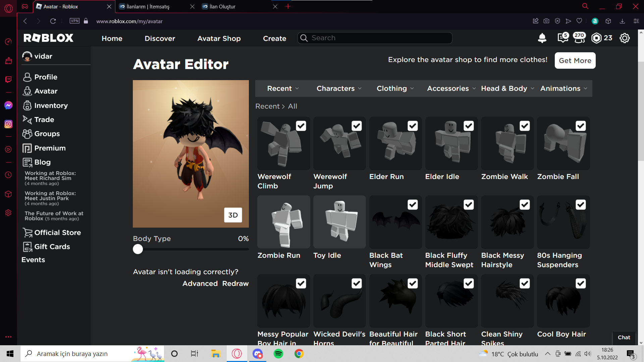Expand the Recent dropdown
This screenshot has width=644, height=362.
[x=283, y=88]
